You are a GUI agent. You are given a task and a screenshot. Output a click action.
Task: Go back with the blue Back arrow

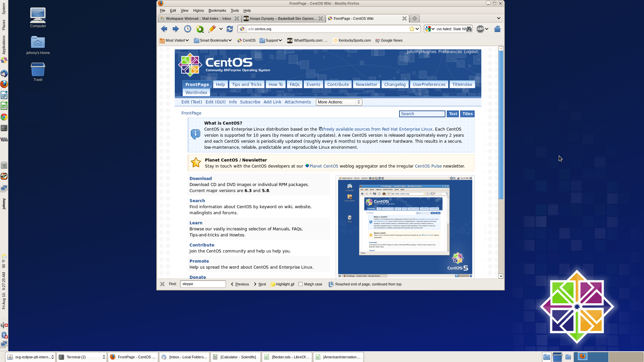point(164,29)
